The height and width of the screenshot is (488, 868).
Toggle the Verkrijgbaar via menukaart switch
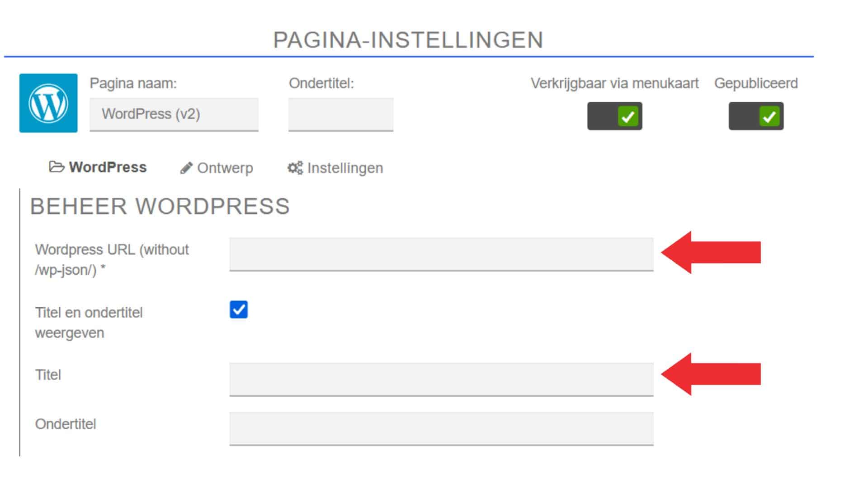[615, 116]
